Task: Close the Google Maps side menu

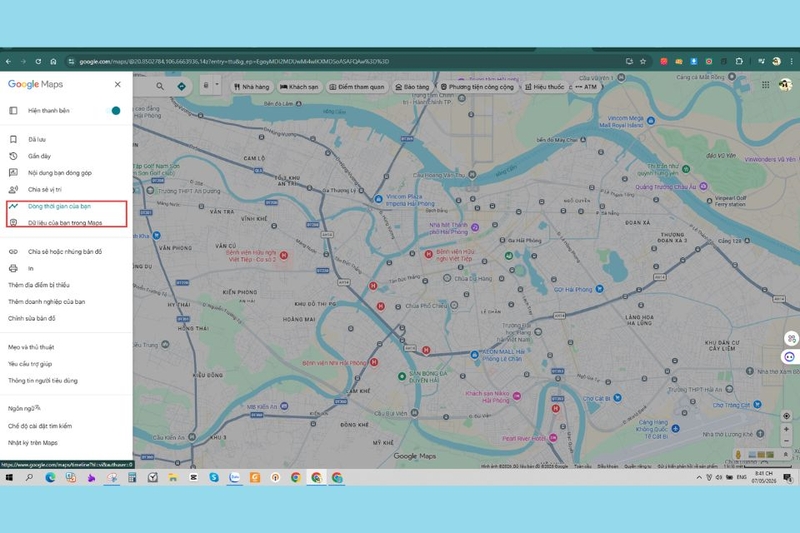Action: [x=117, y=84]
